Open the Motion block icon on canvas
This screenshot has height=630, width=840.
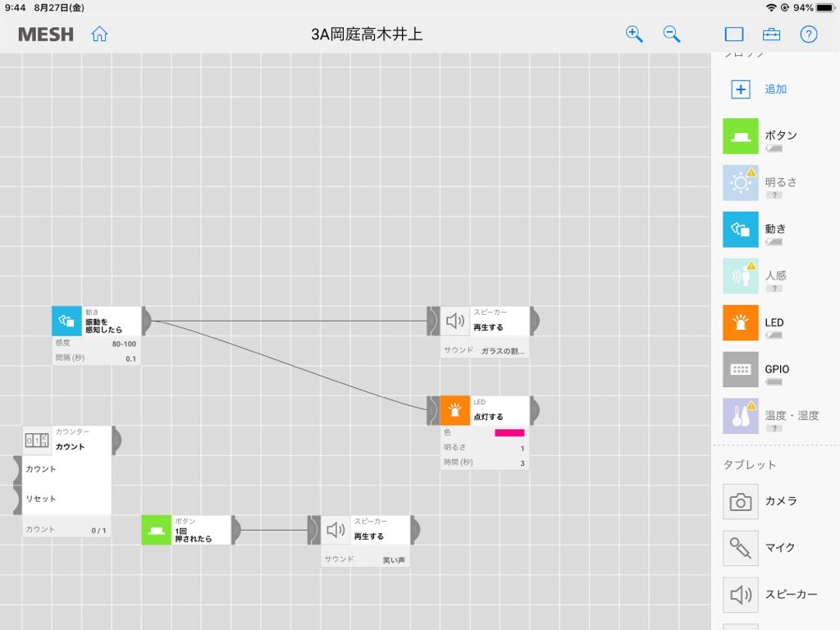pos(66,321)
